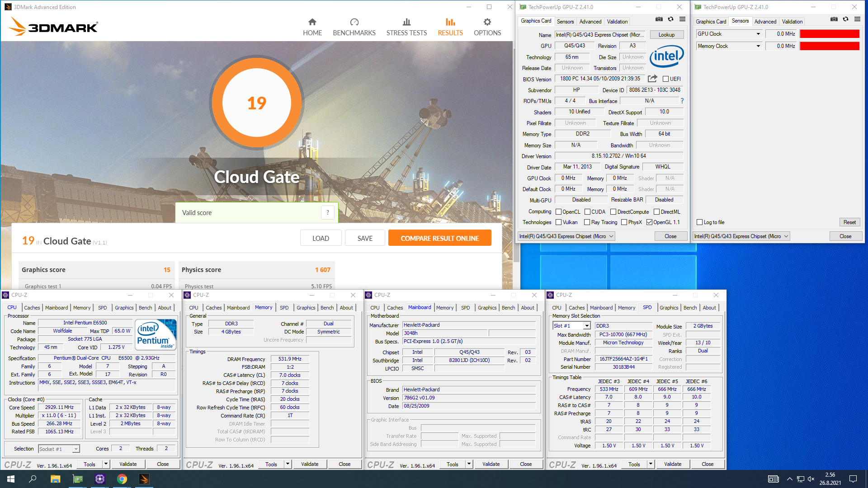Open Slot #1 dropdown in CPU-Z SPD
868x488 pixels.
tap(571, 326)
